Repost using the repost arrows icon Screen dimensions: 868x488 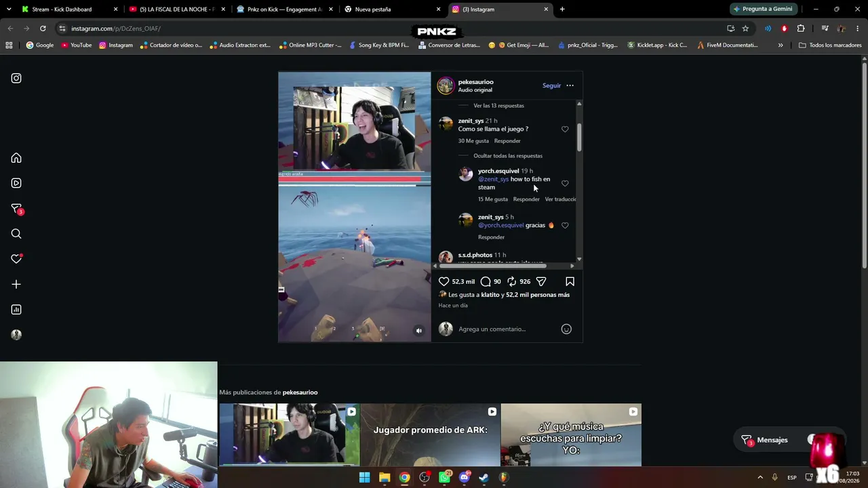(x=512, y=281)
